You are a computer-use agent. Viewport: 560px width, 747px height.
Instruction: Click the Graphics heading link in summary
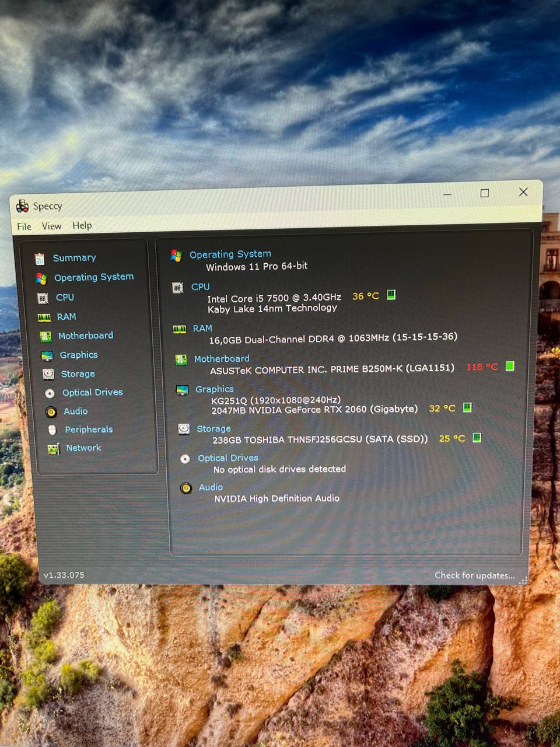(215, 389)
